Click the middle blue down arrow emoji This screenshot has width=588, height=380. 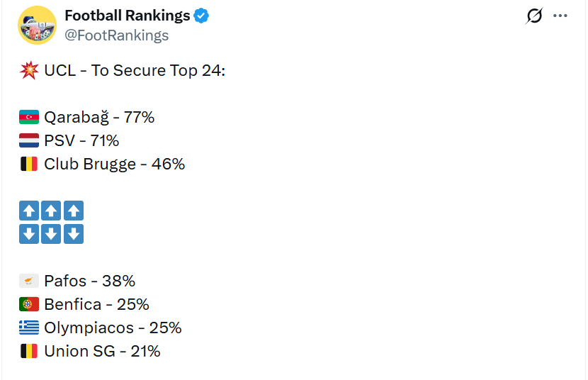click(51, 234)
